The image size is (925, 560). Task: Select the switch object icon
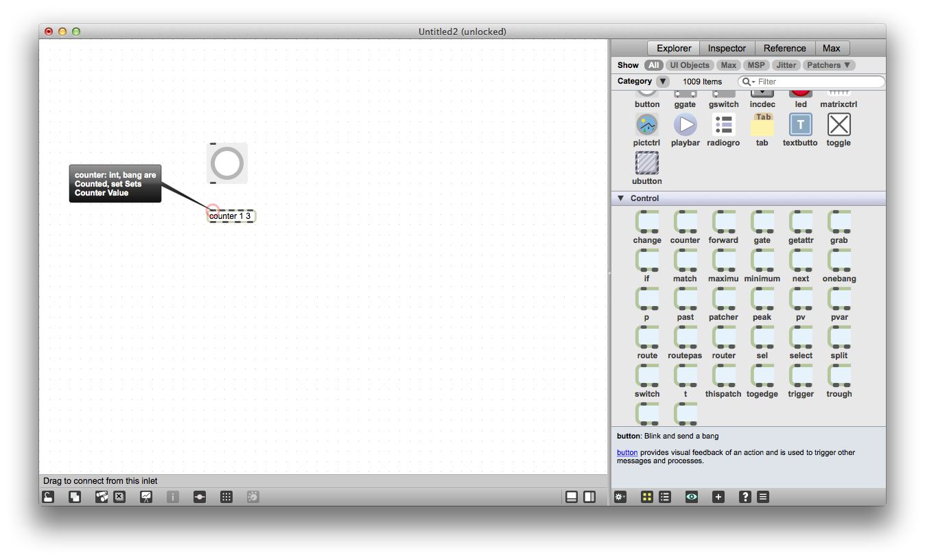[646, 376]
